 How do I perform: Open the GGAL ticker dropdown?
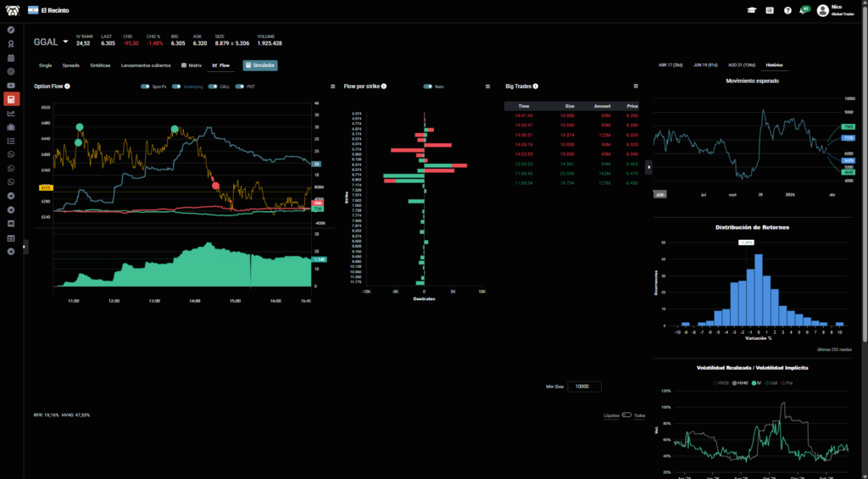pos(66,41)
